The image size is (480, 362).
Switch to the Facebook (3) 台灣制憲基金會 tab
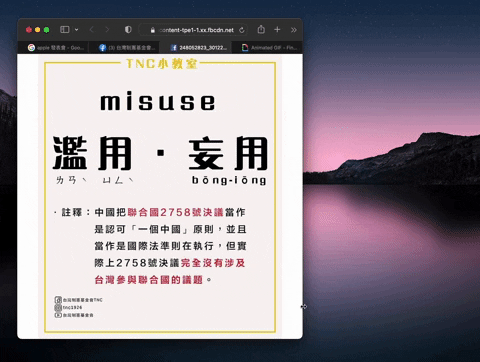pyautogui.click(x=124, y=48)
